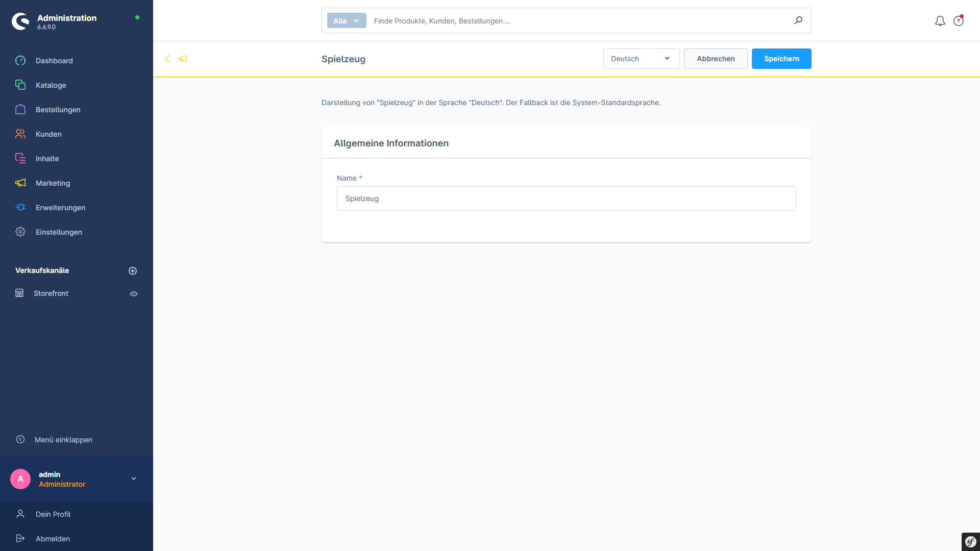Screen dimensions: 980x551
Task: Click the notifications bell icon
Action: click(940, 21)
